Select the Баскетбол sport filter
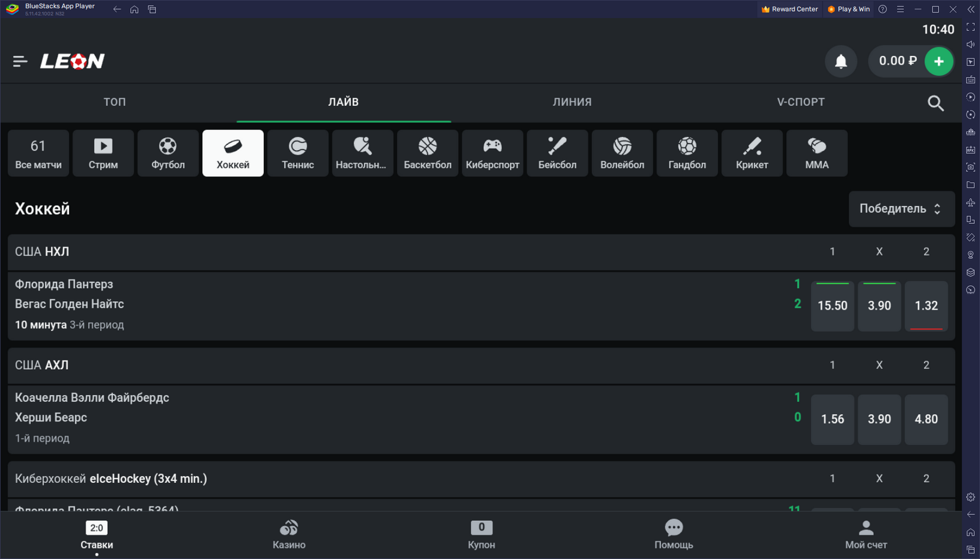The height and width of the screenshot is (559, 980). pos(428,153)
